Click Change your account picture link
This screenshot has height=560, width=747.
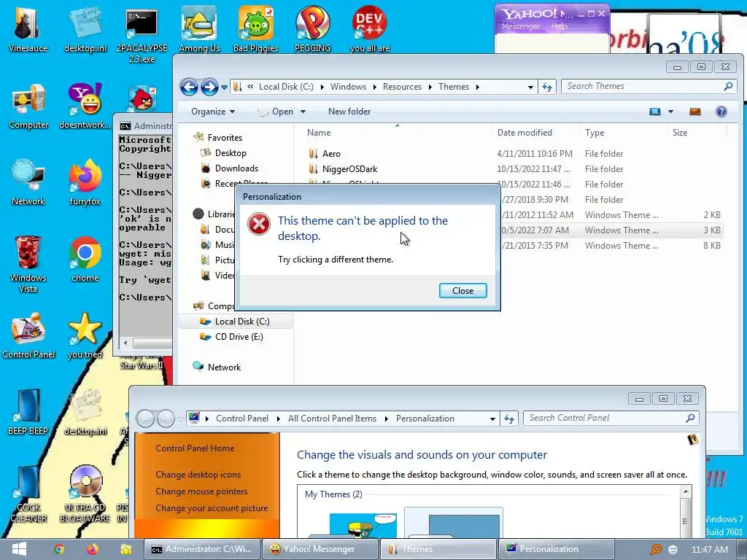point(212,508)
